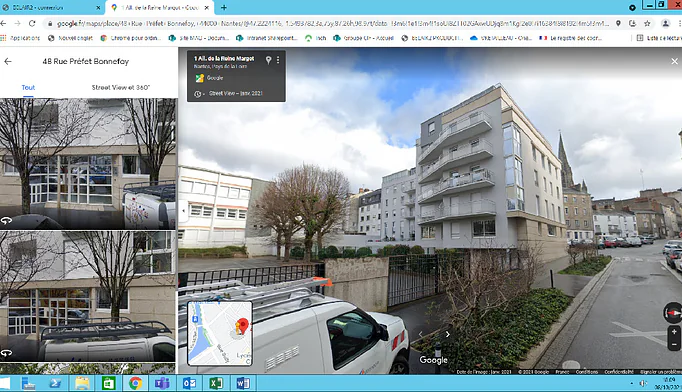Switch to the Tout tab

click(x=28, y=87)
